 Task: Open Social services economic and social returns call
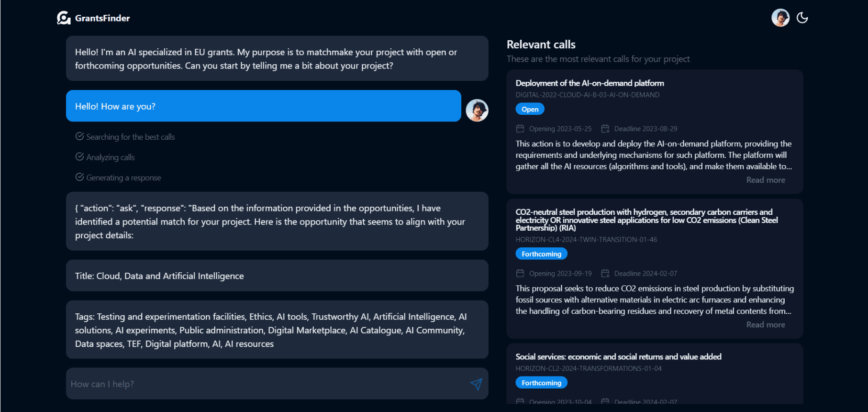click(618, 356)
